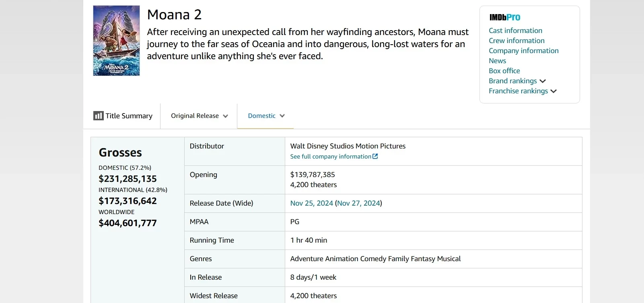644x303 pixels.
Task: Open the Nov 27, 2024 wide release date
Action: point(358,203)
